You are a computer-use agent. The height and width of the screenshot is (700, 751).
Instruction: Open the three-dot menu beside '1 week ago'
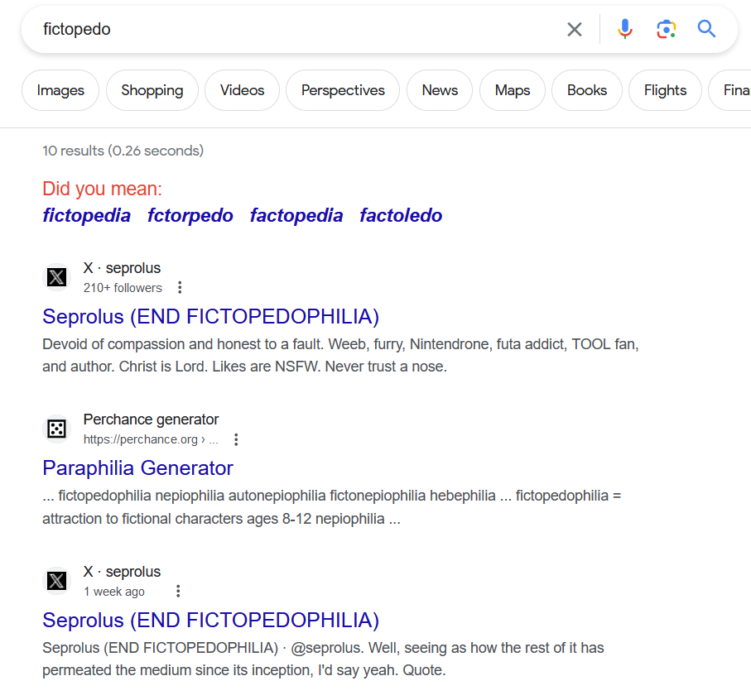[178, 592]
